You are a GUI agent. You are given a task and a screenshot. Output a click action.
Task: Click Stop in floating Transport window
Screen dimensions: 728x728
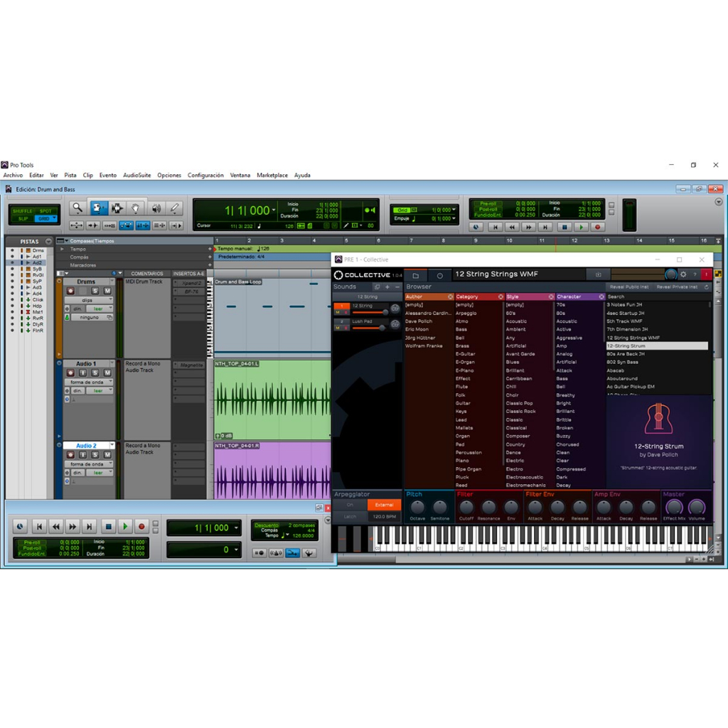click(x=108, y=527)
